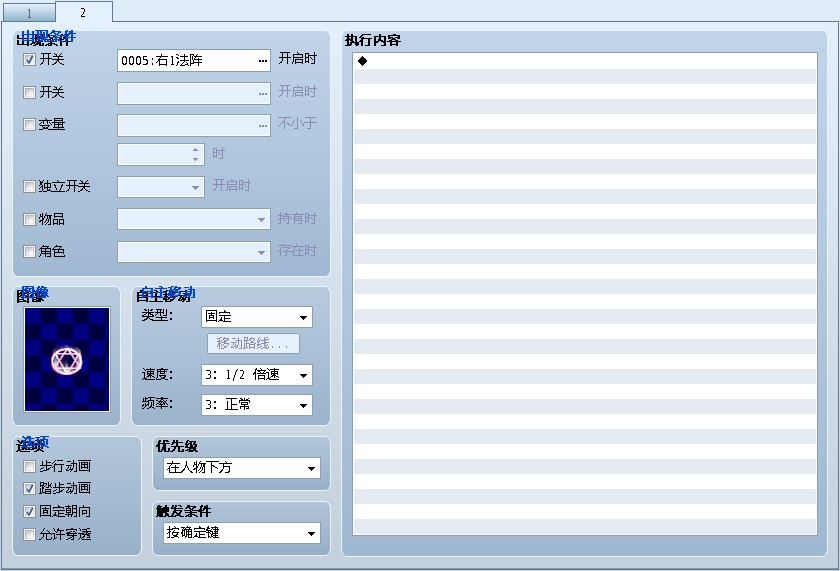Viewport: 840px width, 571px height.
Task: Enable the 变量 condition checkbox
Action: (x=29, y=125)
